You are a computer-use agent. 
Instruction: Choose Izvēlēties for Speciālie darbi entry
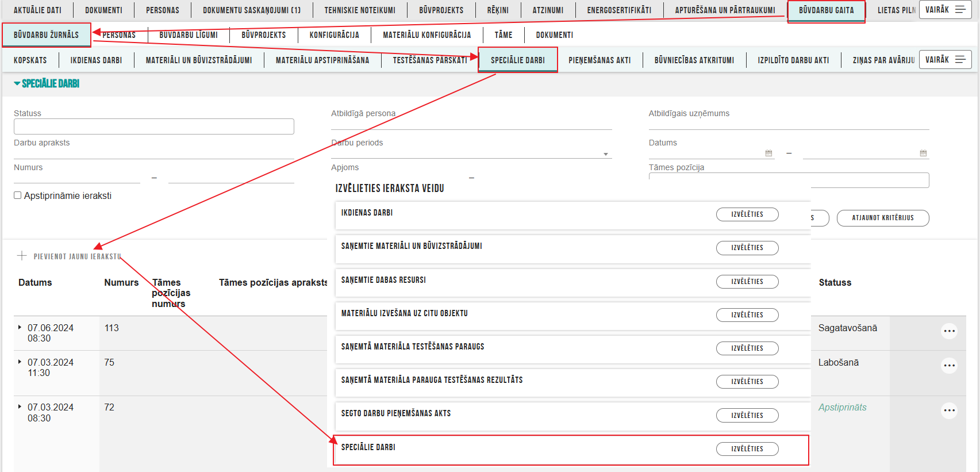click(747, 449)
